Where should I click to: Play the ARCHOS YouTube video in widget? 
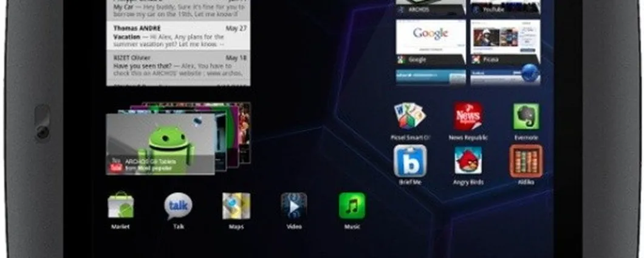[160, 144]
